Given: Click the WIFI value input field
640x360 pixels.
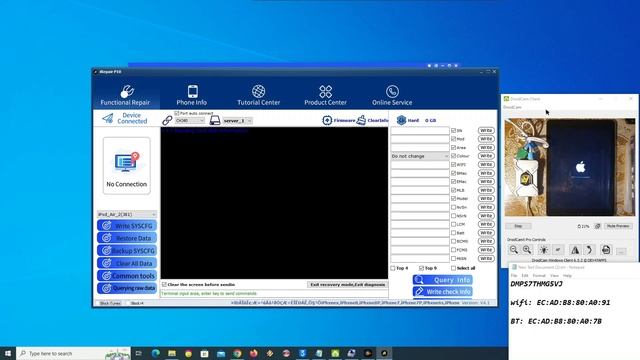Looking at the screenshot, I should point(420,164).
